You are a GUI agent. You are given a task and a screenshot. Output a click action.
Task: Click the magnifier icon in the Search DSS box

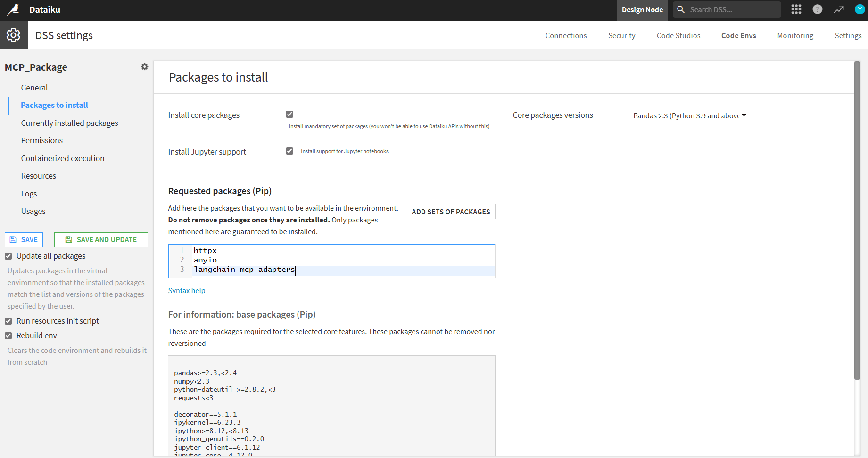[x=680, y=9]
